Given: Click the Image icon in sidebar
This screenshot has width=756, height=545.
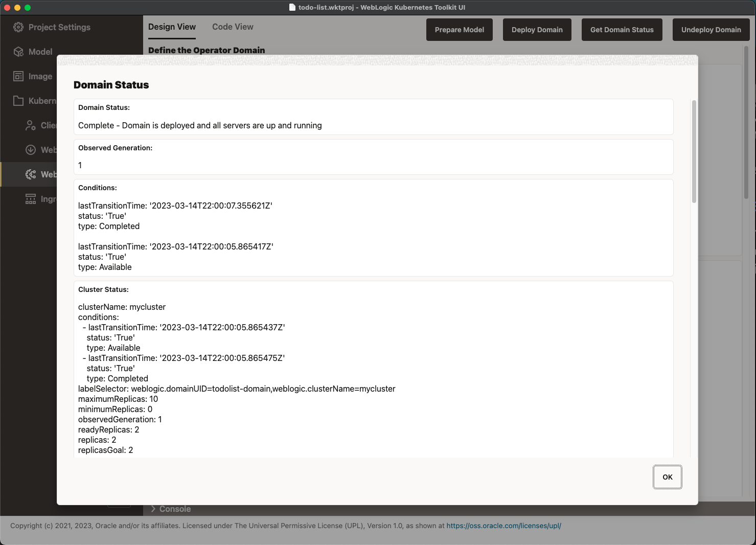Looking at the screenshot, I should tap(18, 76).
